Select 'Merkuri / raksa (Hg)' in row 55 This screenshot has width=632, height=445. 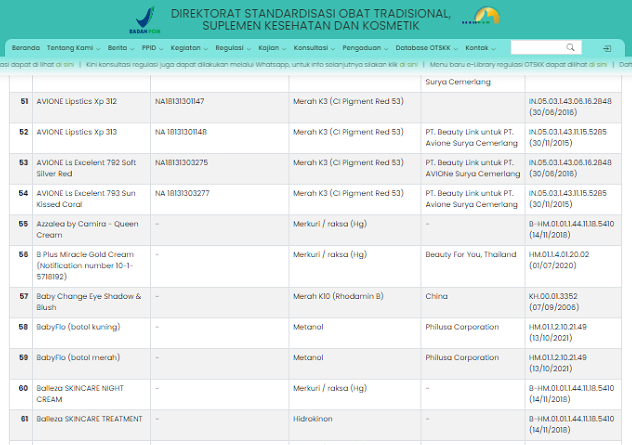coord(330,224)
